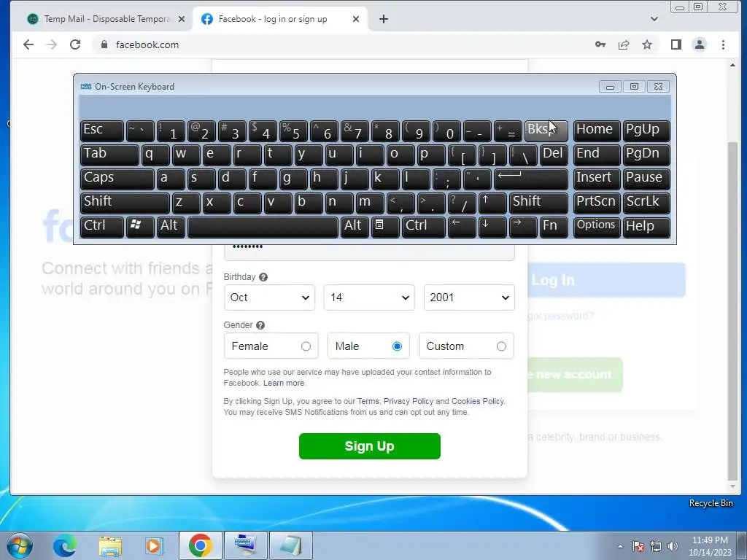Click the page scrollbar thumb
Viewport: 747px width, 560px height.
(x=732, y=312)
